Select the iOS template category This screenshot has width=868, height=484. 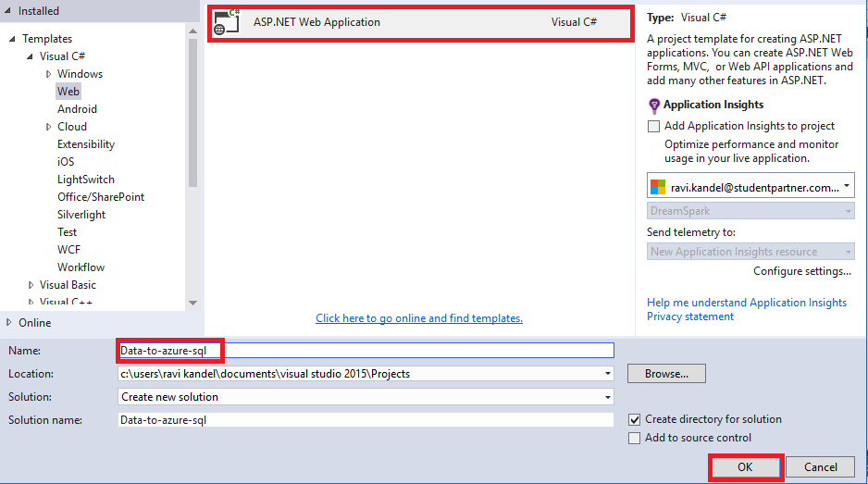click(66, 162)
